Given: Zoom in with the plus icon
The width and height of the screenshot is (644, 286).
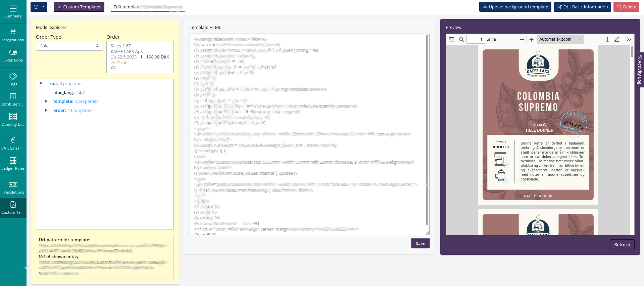Looking at the screenshot, I should coord(532,40).
